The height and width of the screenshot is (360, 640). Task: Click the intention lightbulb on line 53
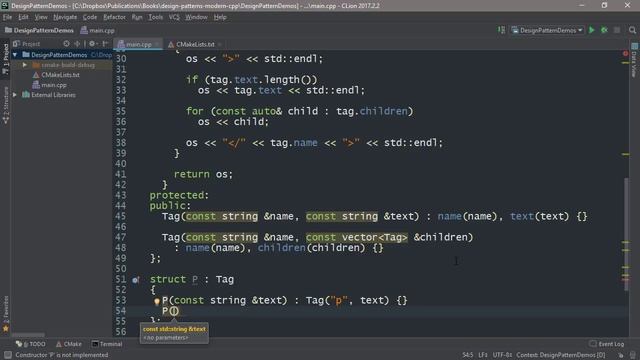click(x=156, y=302)
